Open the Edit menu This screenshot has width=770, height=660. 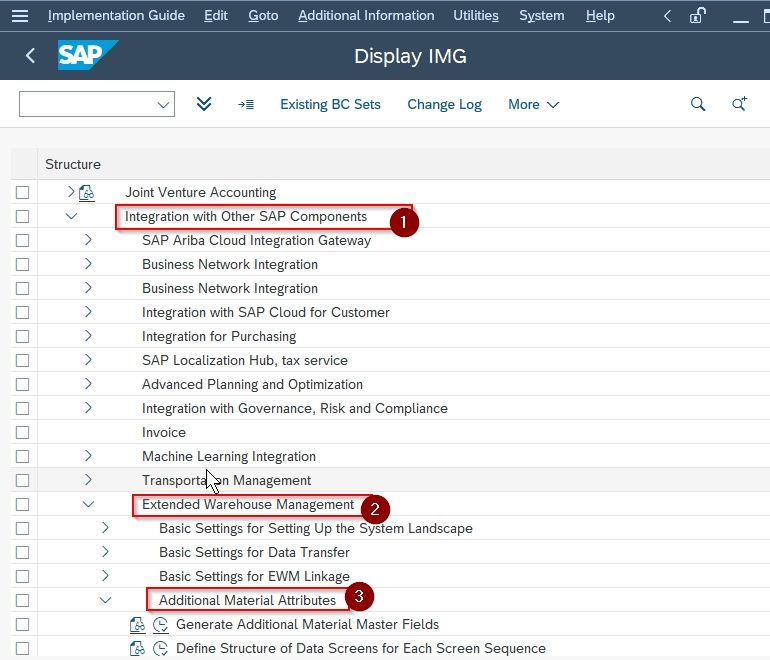(216, 16)
